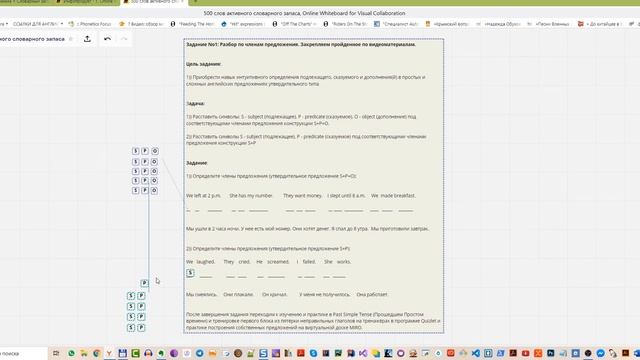Select the P tile in the bottom S-P row
The height and width of the screenshot is (360, 640).
point(141,328)
